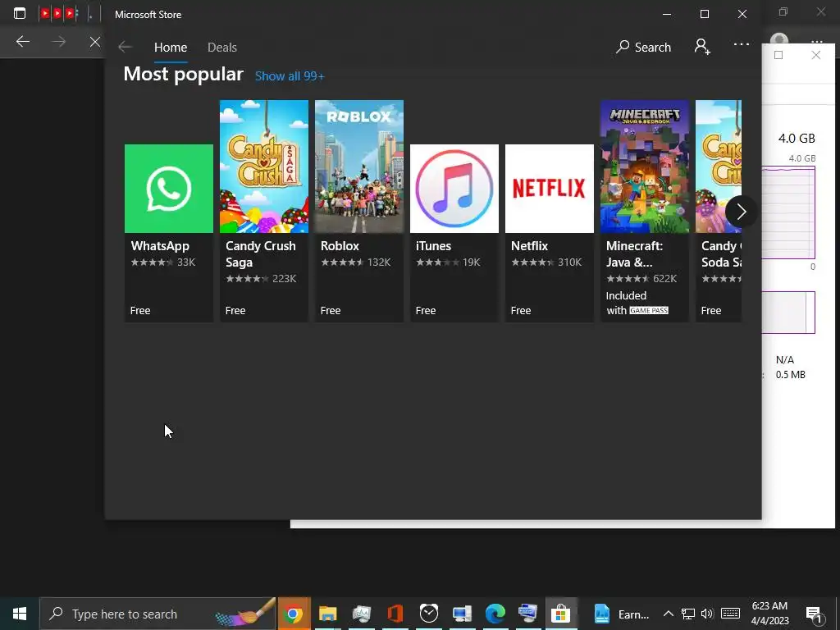Click browser forward arrow behind Store
The height and width of the screenshot is (630, 840).
tap(59, 41)
